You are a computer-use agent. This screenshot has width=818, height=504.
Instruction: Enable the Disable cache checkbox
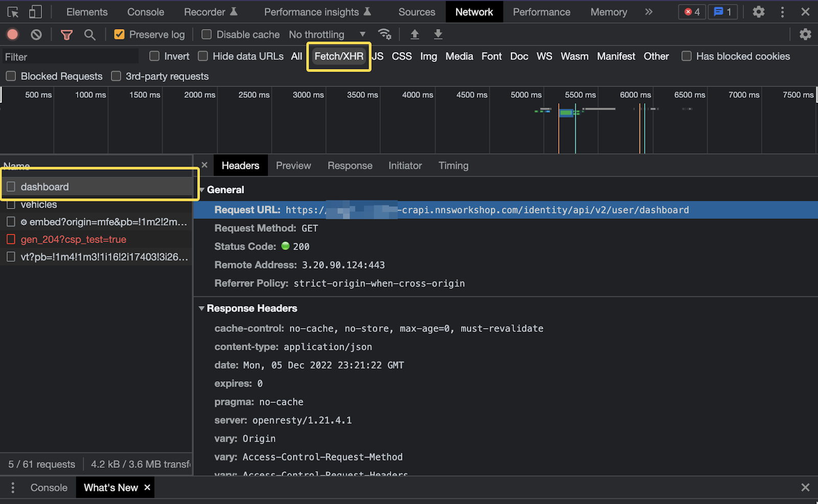(x=207, y=34)
